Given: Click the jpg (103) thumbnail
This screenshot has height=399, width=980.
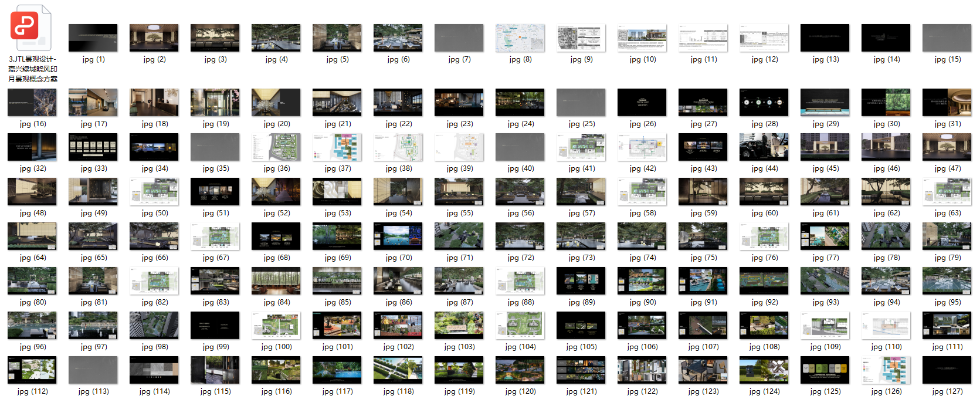Looking at the screenshot, I should tap(459, 326).
